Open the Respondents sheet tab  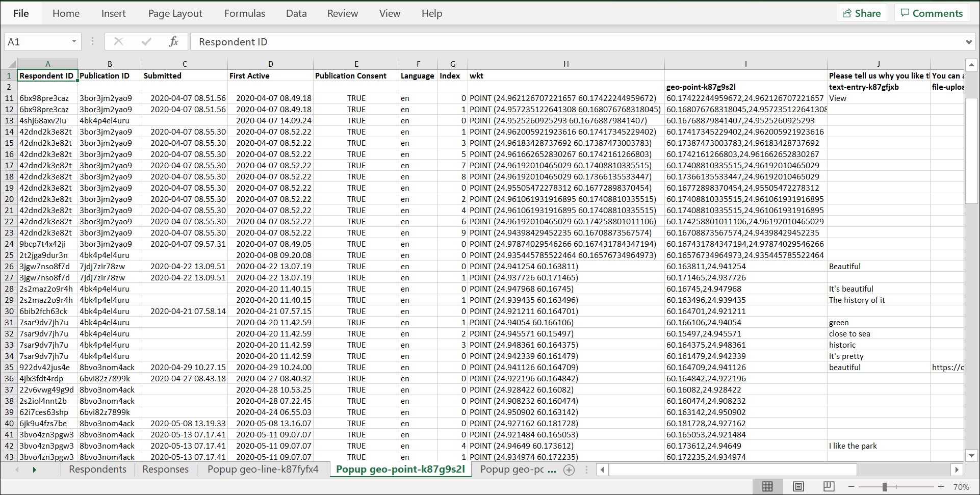point(97,470)
